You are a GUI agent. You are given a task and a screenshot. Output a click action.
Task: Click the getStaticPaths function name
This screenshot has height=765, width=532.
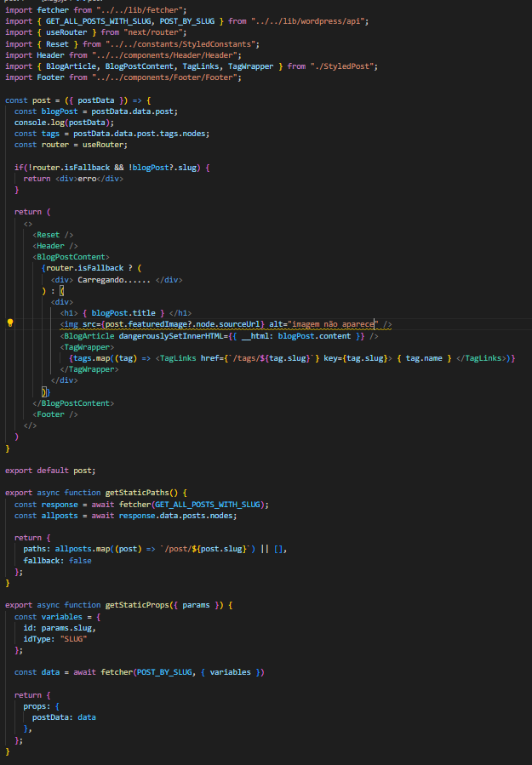point(137,493)
